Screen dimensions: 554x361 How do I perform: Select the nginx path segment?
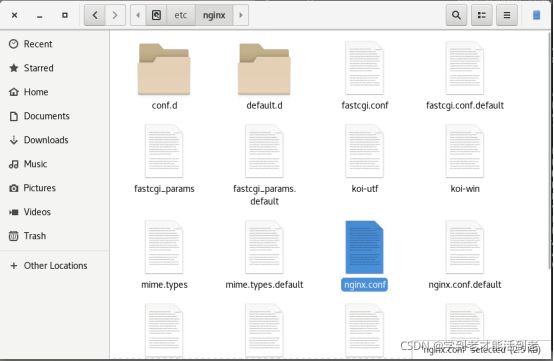(214, 15)
